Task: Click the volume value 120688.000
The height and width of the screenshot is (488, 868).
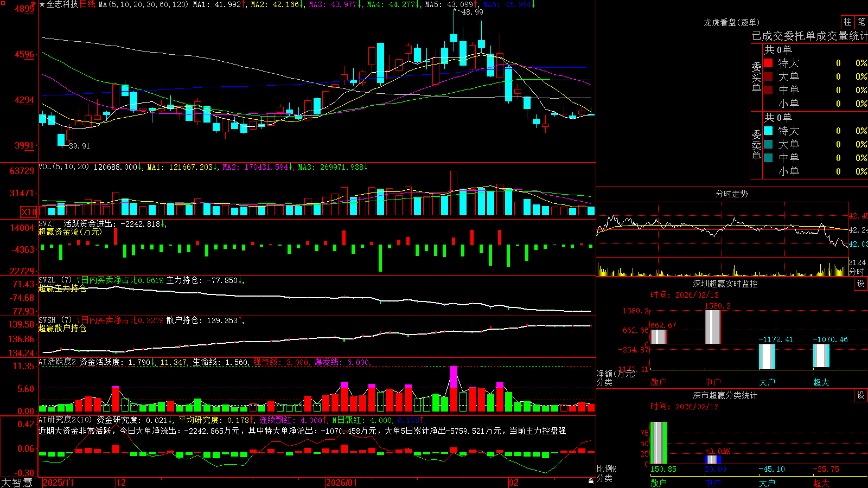Action: [118, 167]
